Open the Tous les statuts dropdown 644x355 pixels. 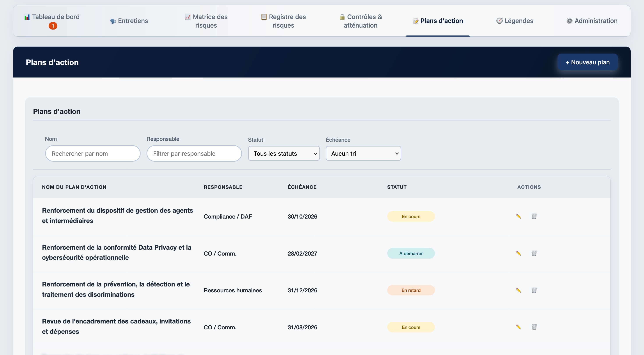tap(284, 153)
